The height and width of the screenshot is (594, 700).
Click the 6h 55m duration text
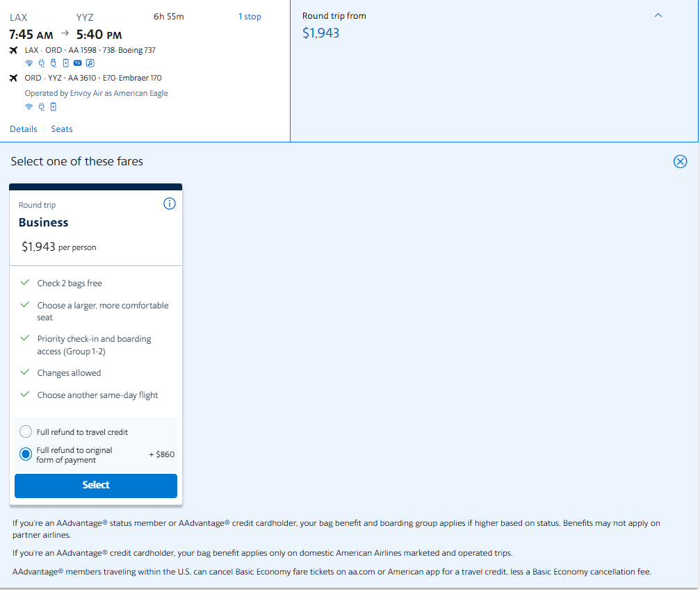pyautogui.click(x=169, y=17)
